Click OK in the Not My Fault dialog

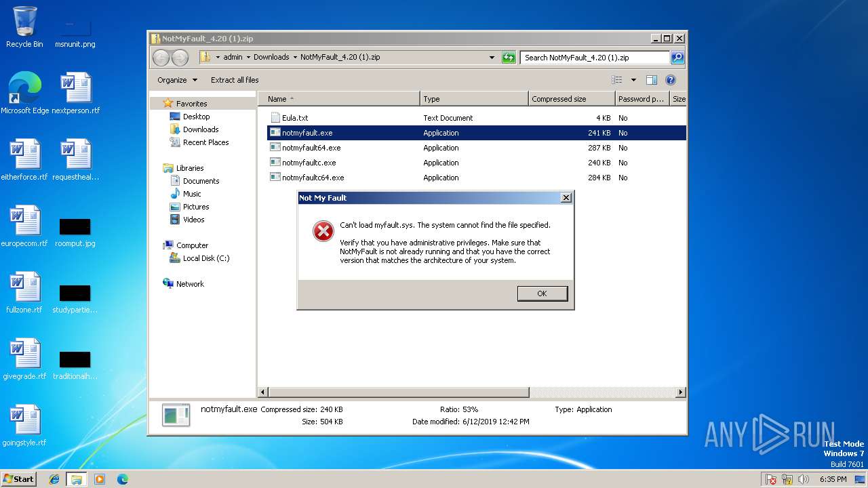[x=542, y=293]
